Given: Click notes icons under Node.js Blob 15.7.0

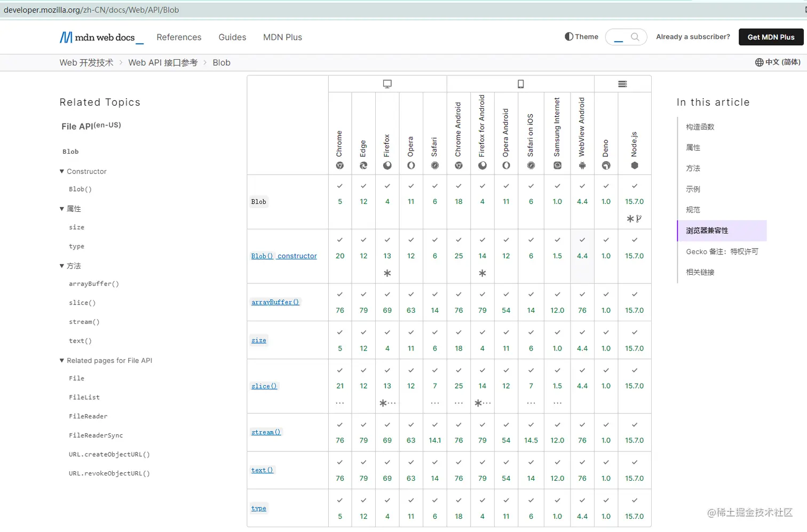Looking at the screenshot, I should point(634,219).
